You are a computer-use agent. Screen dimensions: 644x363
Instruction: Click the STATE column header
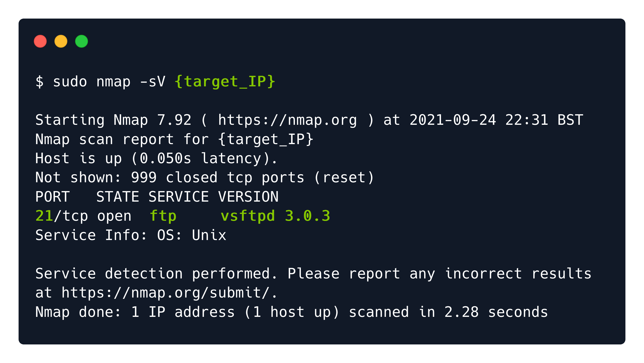pos(118,197)
